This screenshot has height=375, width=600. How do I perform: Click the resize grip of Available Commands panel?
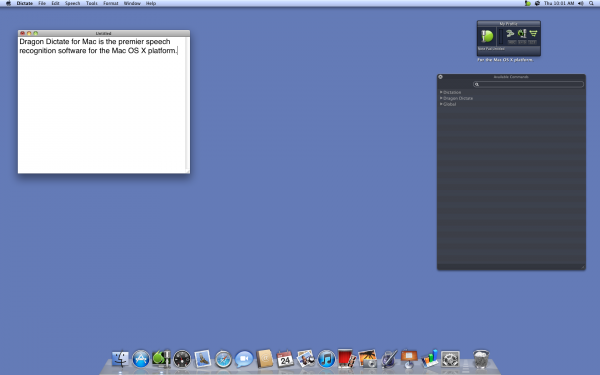pyautogui.click(x=583, y=267)
